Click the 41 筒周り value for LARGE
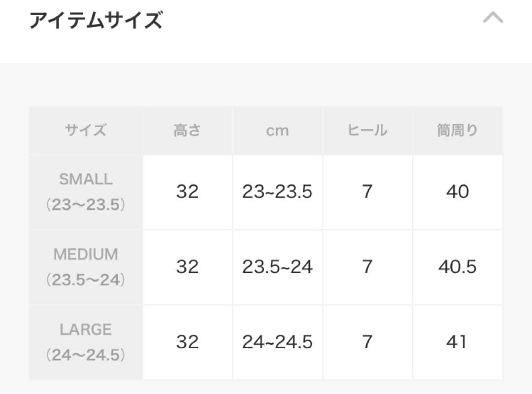Screen dimensions: 532x394 (x=458, y=341)
